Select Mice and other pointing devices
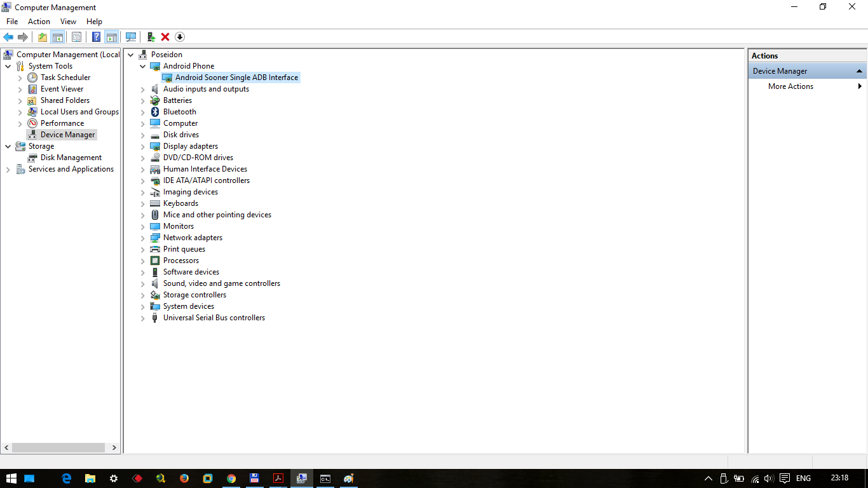The width and height of the screenshot is (868, 488). [217, 215]
